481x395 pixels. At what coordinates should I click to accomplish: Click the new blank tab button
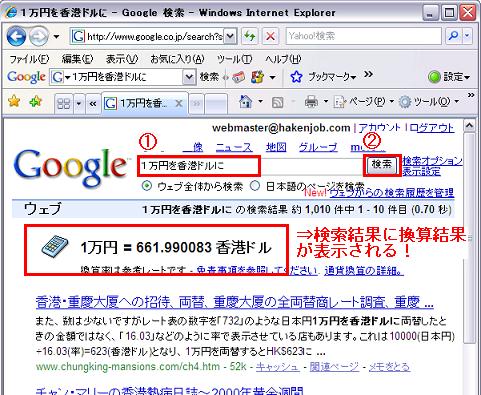216,104
